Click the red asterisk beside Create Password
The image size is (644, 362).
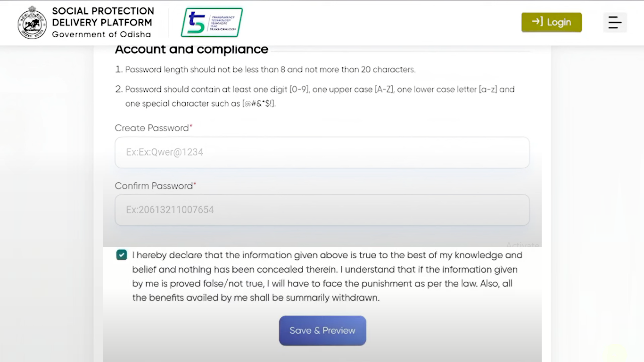[x=191, y=126]
